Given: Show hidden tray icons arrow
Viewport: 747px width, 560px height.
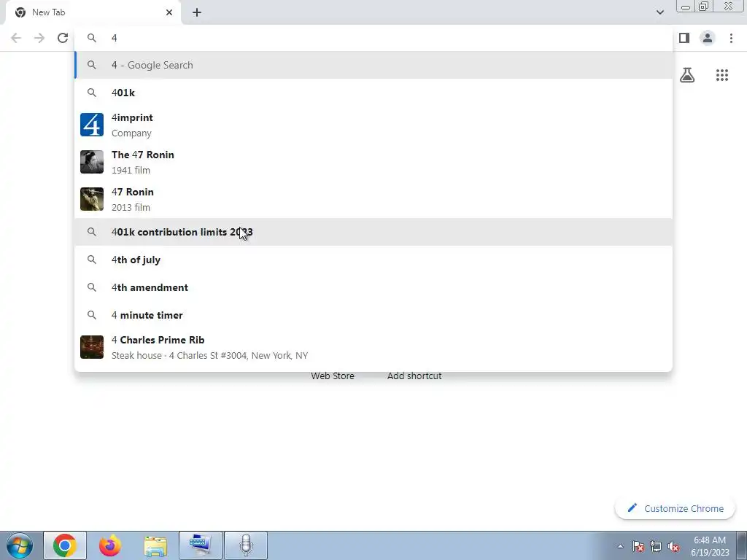Looking at the screenshot, I should pos(620,546).
